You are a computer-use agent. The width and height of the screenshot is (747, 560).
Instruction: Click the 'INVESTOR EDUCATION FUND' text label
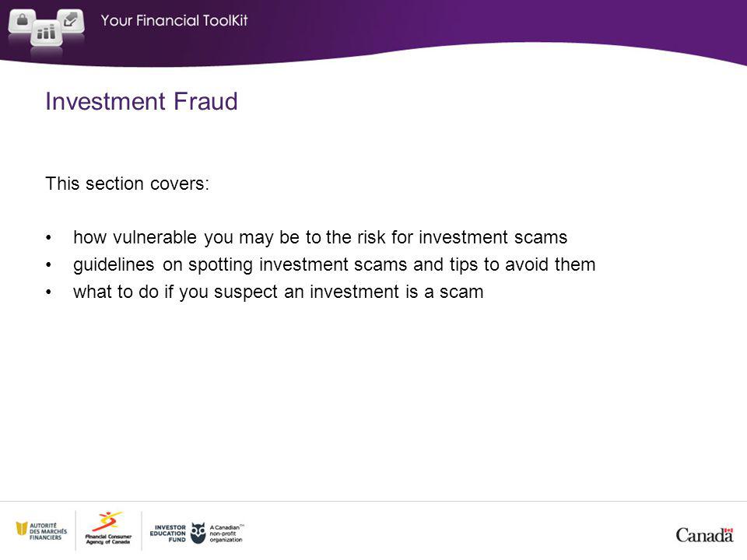(x=168, y=534)
